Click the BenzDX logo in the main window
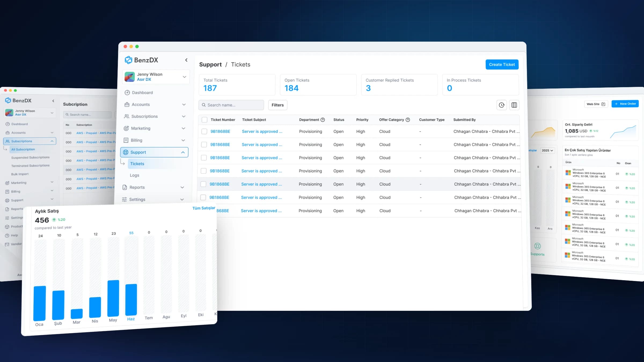The image size is (644, 362). (141, 60)
